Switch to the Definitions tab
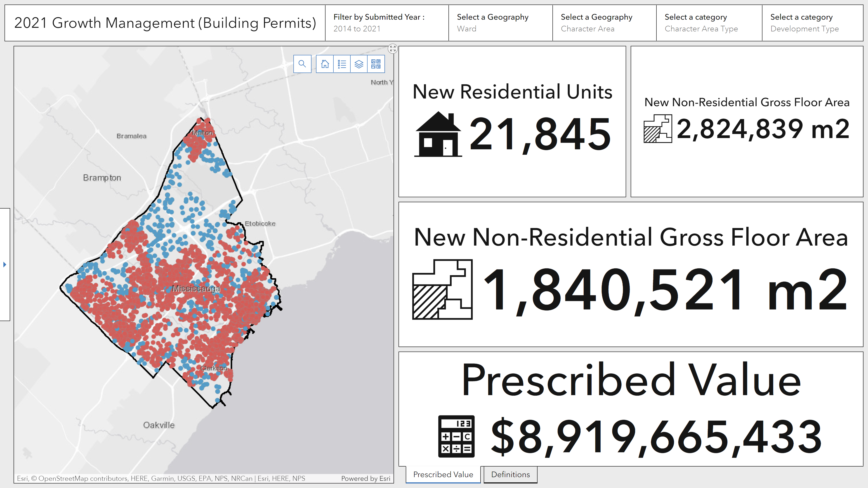 [x=510, y=474]
